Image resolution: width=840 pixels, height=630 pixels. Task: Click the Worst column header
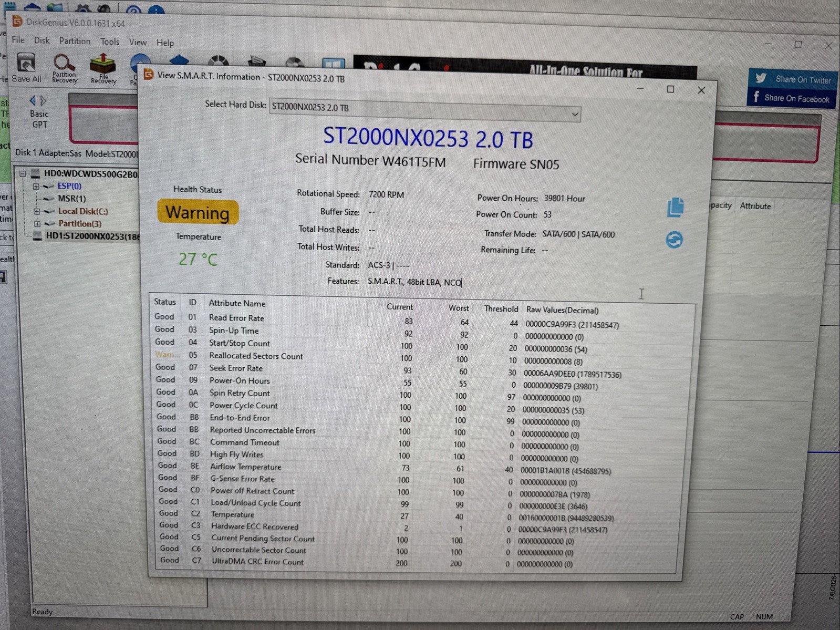pos(459,308)
